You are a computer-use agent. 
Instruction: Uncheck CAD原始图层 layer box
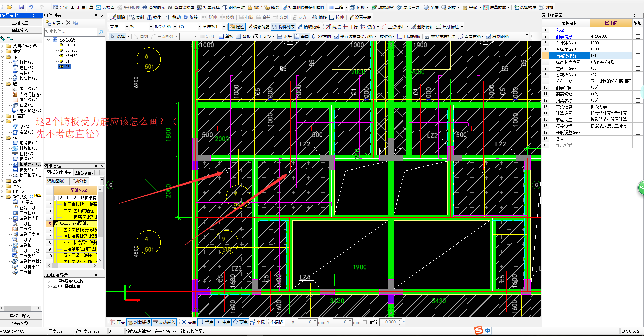(55, 286)
